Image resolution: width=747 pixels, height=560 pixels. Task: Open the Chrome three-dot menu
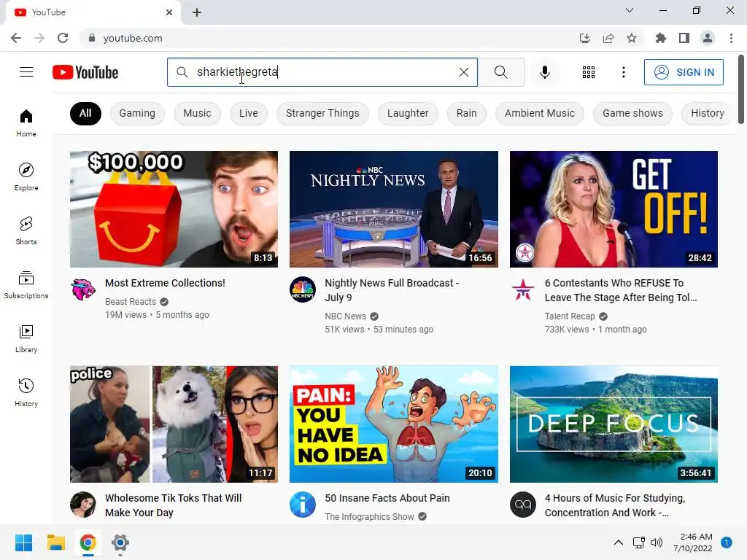pos(731,38)
